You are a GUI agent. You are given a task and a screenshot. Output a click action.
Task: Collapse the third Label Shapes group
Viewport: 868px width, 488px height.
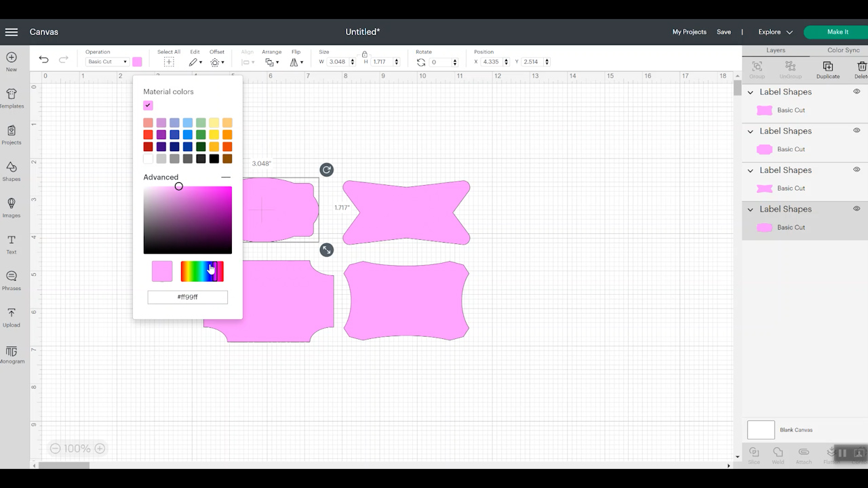(750, 170)
